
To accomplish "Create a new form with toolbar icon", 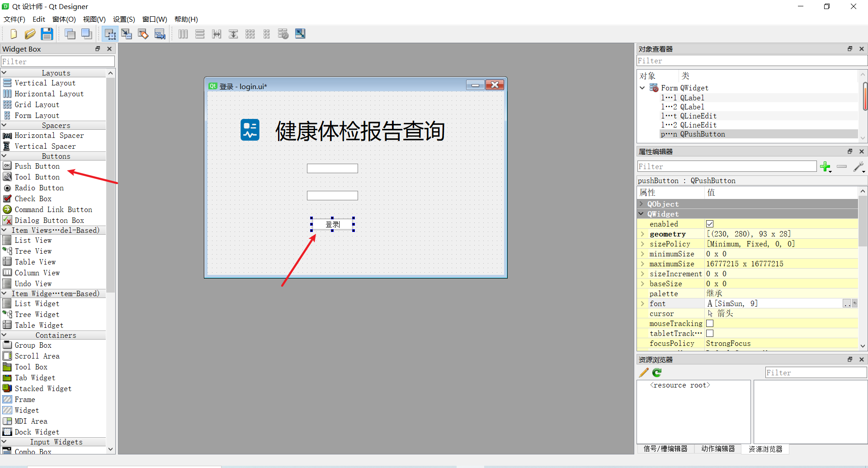I will click(x=14, y=34).
